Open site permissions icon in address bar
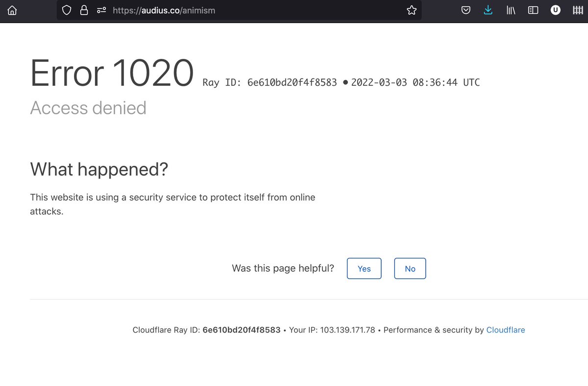Image resolution: width=588 pixels, height=386 pixels. coord(101,10)
